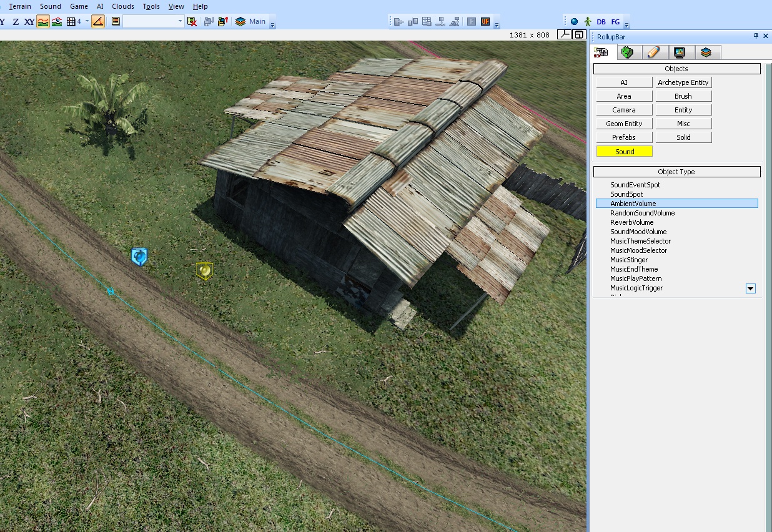Open the Flow Graph editor (FG)
Viewport: 772px width, 532px height.
coord(615,21)
